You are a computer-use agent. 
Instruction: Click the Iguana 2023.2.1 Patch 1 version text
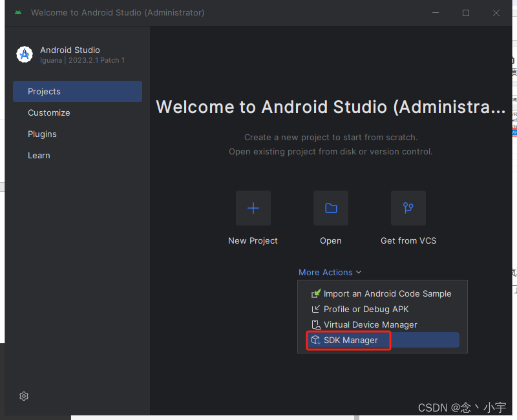[x=83, y=60]
